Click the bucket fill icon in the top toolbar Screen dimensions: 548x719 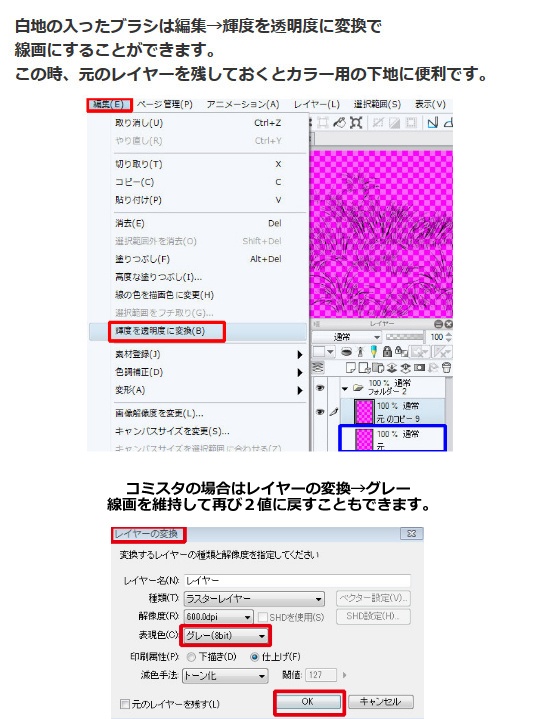[x=339, y=123]
